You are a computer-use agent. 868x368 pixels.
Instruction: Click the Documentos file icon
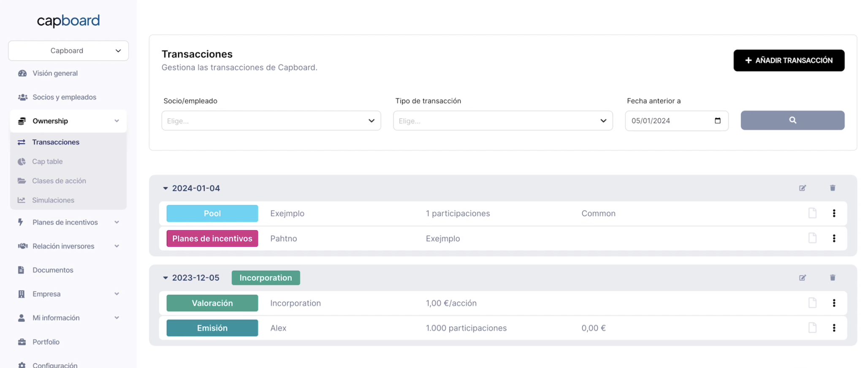tap(21, 270)
